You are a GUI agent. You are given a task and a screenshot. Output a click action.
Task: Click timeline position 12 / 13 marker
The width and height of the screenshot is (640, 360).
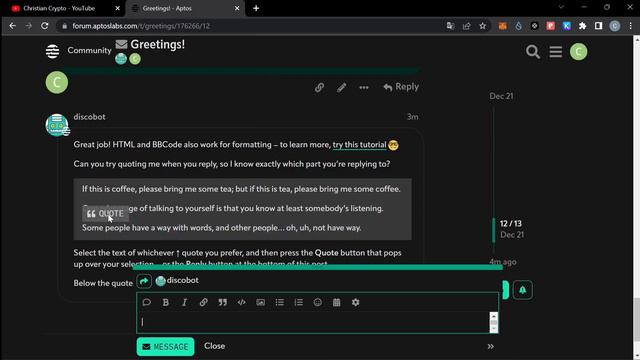point(511,224)
